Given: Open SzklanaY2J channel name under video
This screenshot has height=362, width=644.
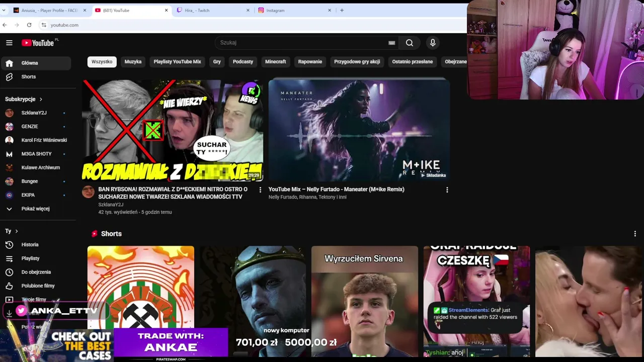Looking at the screenshot, I should (111, 205).
